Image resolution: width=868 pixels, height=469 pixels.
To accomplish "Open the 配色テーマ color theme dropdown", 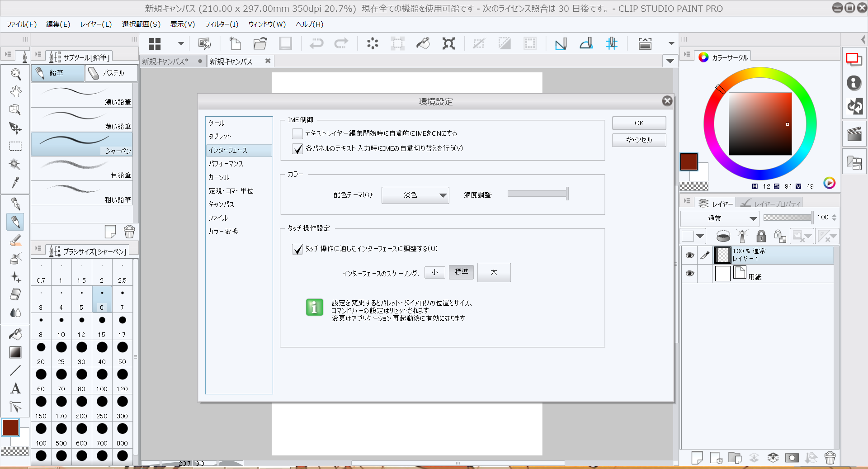I will [x=415, y=195].
